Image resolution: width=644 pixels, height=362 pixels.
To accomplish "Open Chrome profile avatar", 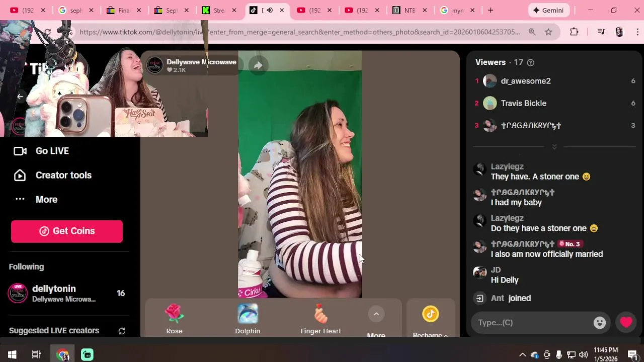I will click(619, 32).
